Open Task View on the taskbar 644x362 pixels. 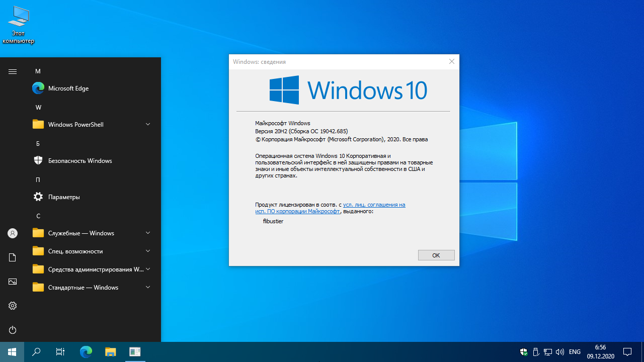point(60,352)
